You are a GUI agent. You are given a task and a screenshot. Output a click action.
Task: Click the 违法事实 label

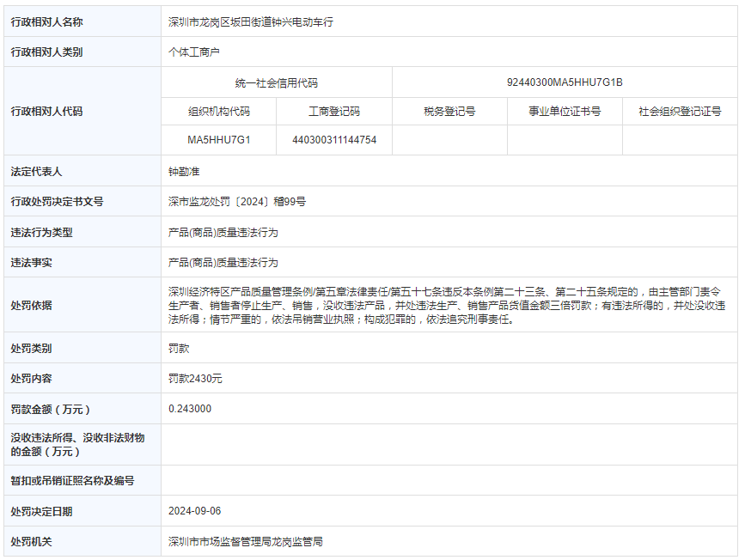tap(31, 263)
